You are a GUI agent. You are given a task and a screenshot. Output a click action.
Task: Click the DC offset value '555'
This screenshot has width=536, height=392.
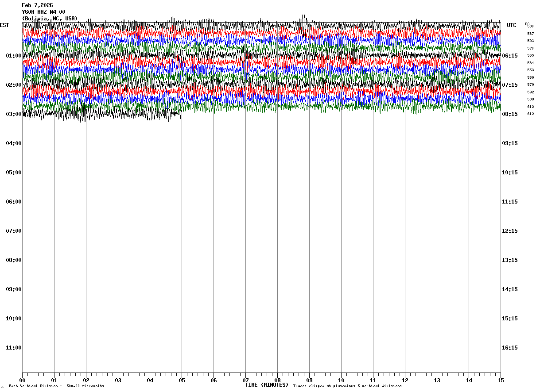pyautogui.click(x=530, y=56)
